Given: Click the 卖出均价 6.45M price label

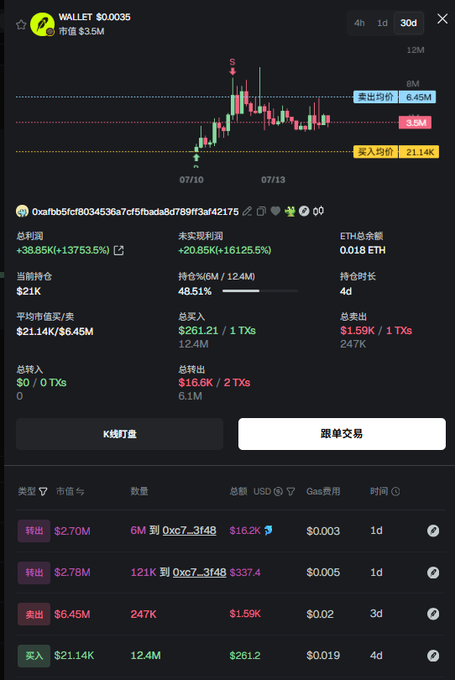Looking at the screenshot, I should pyautogui.click(x=395, y=97).
